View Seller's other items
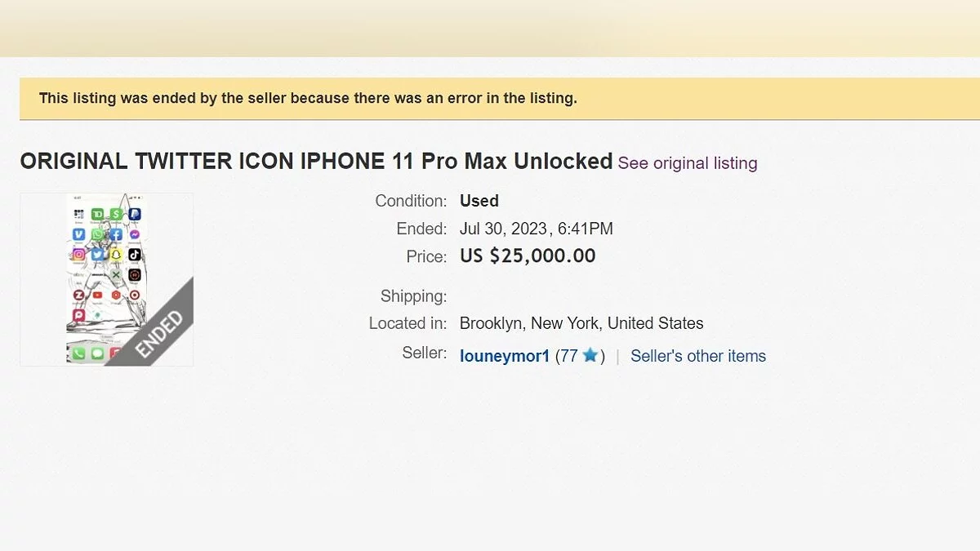The width and height of the screenshot is (980, 551). (x=698, y=356)
